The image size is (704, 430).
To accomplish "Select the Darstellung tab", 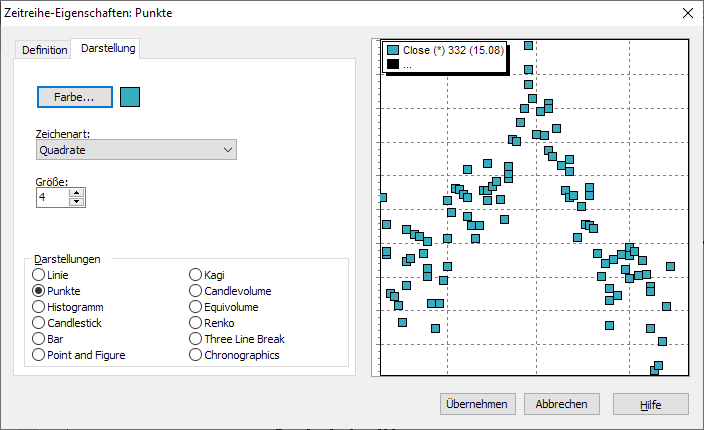I will tap(108, 48).
